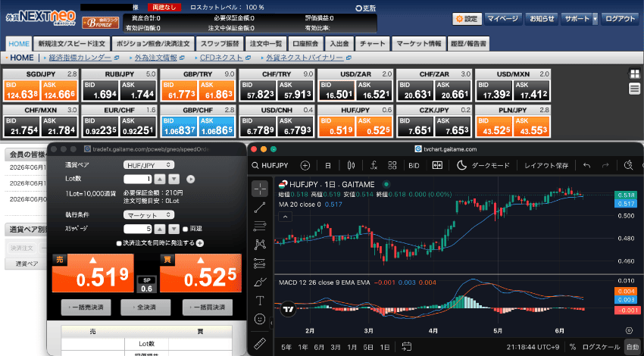Click the 全決済 button
644x356 pixels.
145,307
